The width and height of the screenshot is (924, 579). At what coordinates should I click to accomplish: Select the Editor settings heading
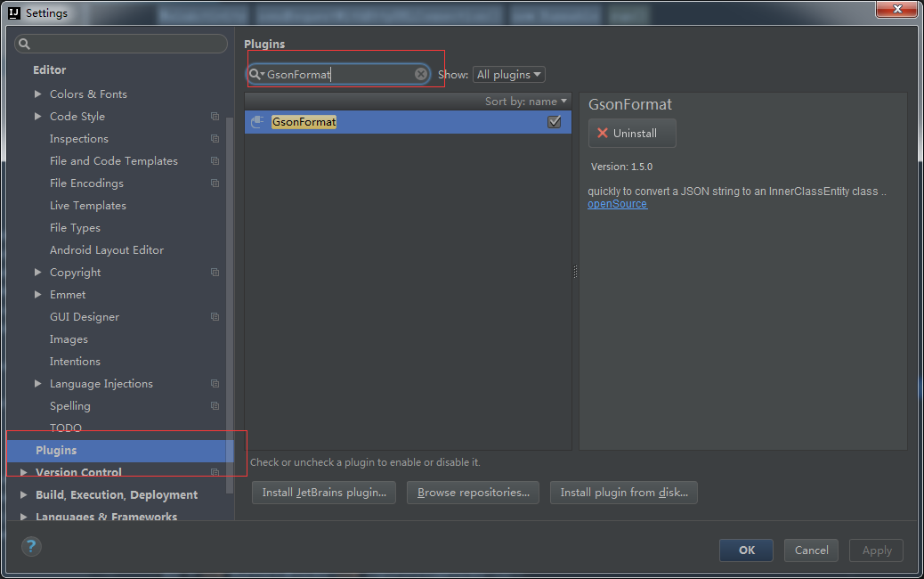[50, 69]
